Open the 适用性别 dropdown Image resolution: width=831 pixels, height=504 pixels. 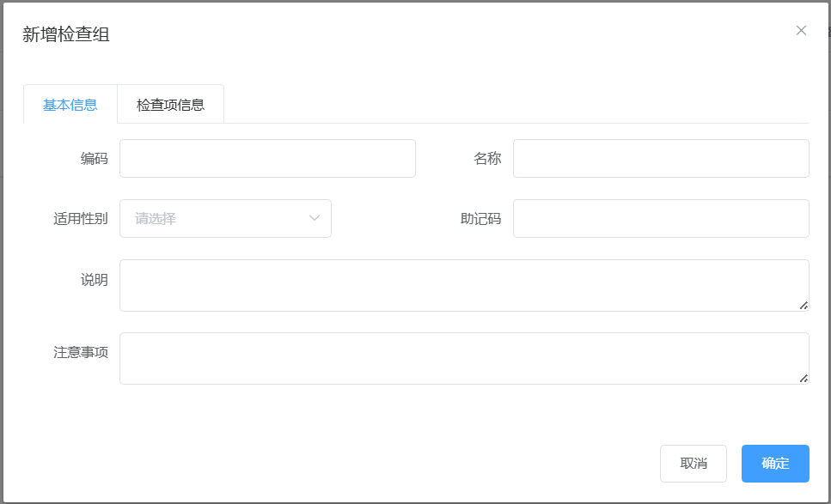pos(225,218)
